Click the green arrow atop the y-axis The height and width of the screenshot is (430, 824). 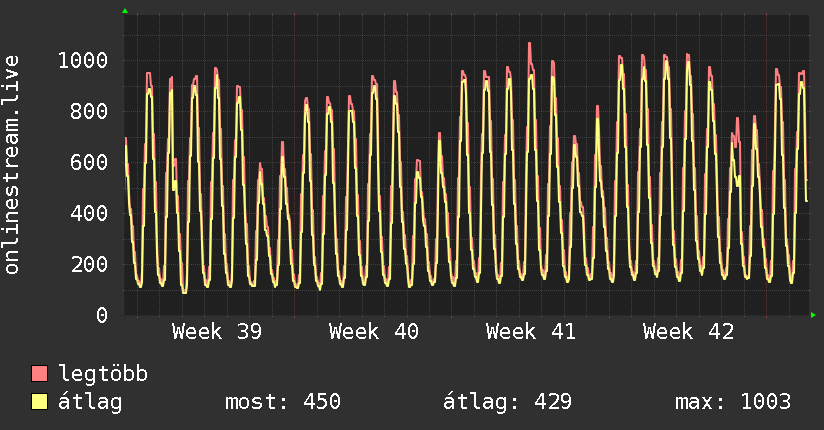pyautogui.click(x=125, y=11)
